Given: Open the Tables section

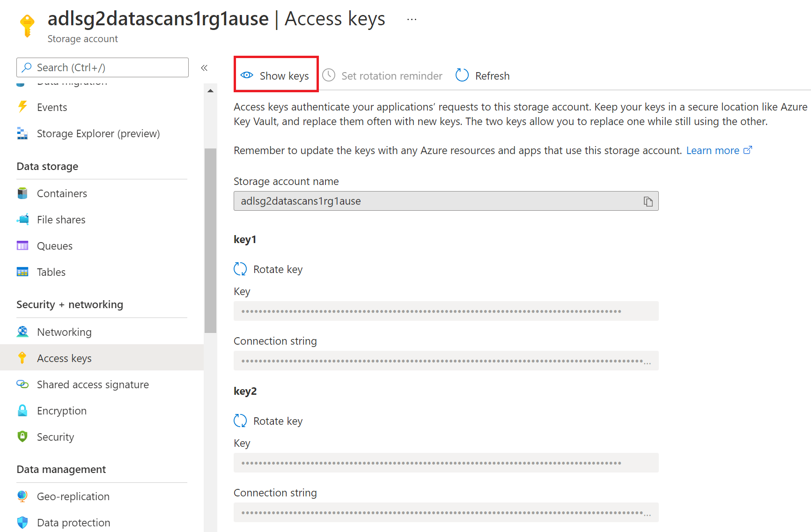Looking at the screenshot, I should pos(51,272).
